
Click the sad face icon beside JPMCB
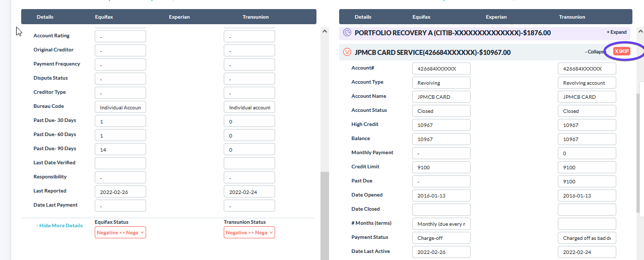point(347,52)
